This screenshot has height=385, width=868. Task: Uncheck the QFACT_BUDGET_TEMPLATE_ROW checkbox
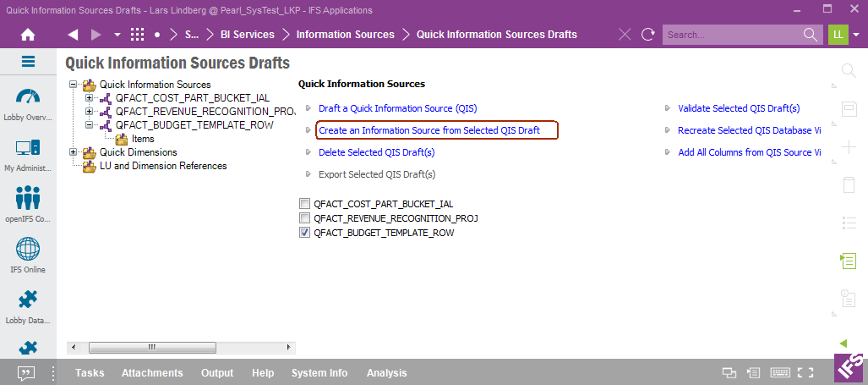[x=304, y=233]
